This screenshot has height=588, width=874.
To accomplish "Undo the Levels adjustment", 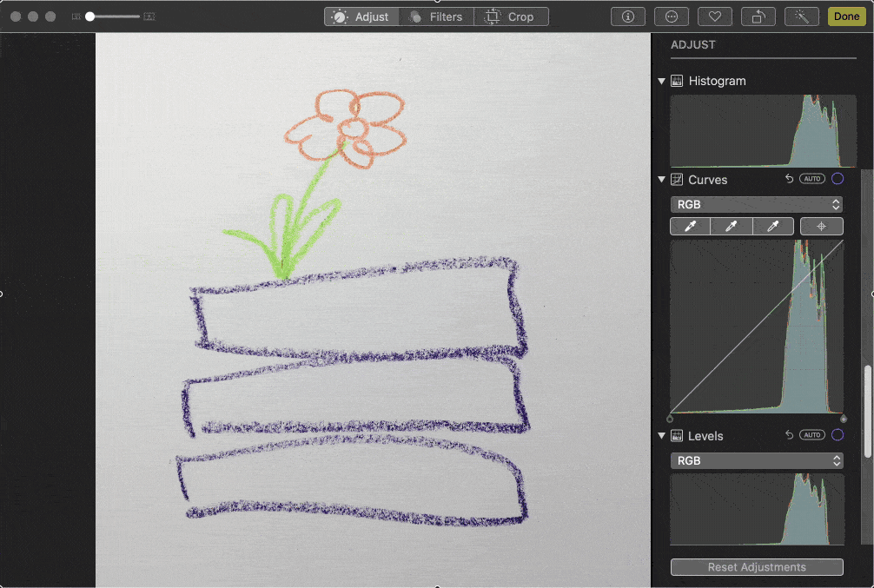I will [x=789, y=435].
